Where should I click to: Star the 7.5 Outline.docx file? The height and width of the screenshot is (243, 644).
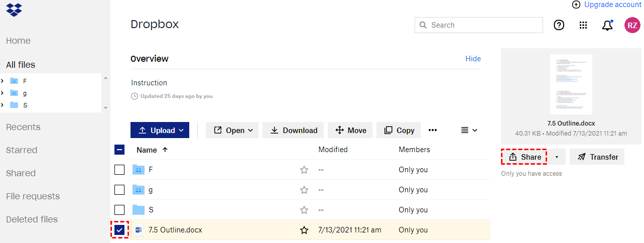(x=304, y=230)
